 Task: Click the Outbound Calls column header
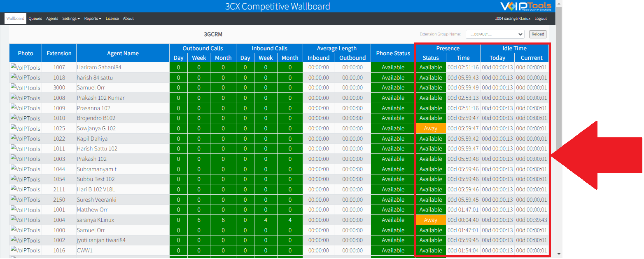(x=203, y=48)
